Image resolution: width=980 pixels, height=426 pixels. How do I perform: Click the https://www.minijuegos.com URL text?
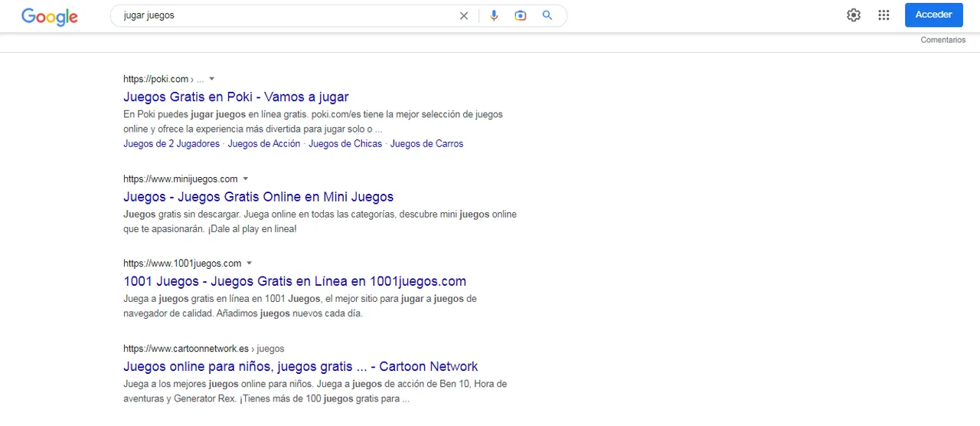click(181, 179)
